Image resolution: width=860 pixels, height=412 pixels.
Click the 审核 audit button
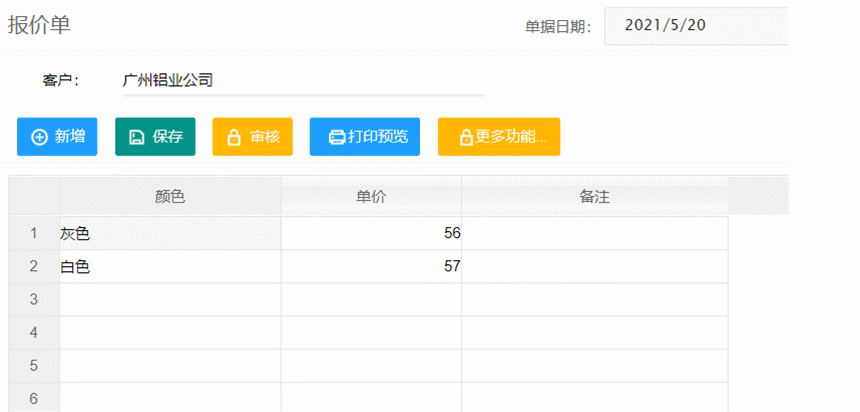[x=252, y=137]
